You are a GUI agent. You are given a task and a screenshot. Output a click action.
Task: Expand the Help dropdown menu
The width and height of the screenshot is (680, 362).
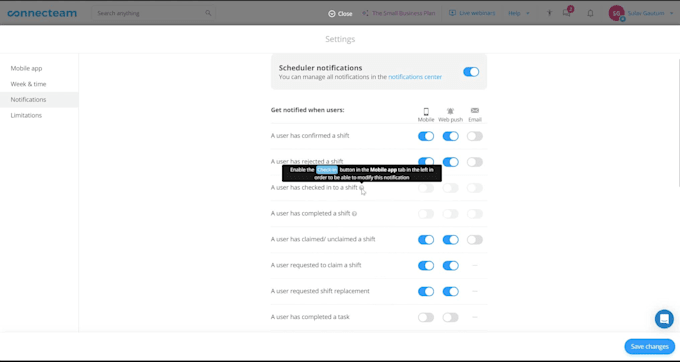(x=519, y=13)
